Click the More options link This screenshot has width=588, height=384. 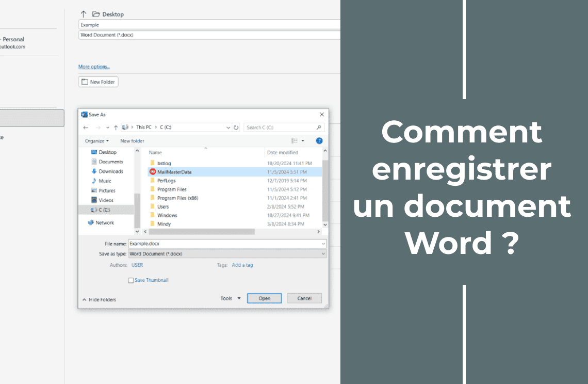pos(94,67)
